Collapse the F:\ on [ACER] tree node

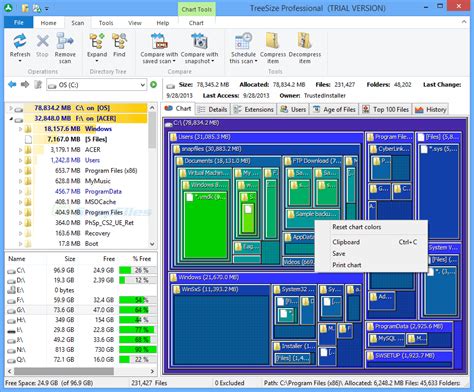10,119
